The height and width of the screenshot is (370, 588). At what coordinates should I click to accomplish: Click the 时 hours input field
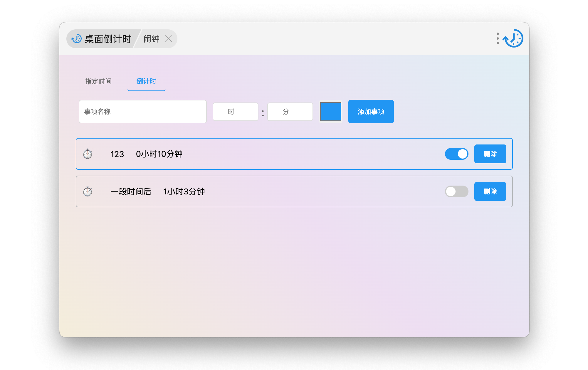click(x=235, y=112)
